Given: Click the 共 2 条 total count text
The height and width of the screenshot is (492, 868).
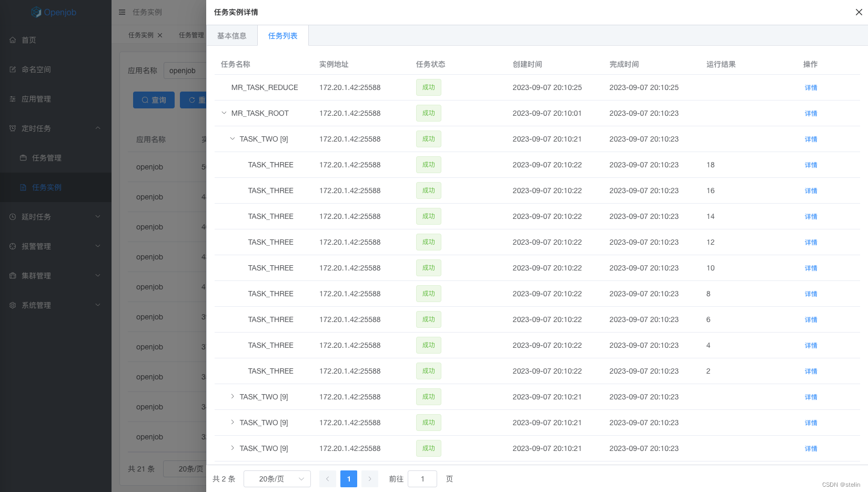Looking at the screenshot, I should coord(224,479).
